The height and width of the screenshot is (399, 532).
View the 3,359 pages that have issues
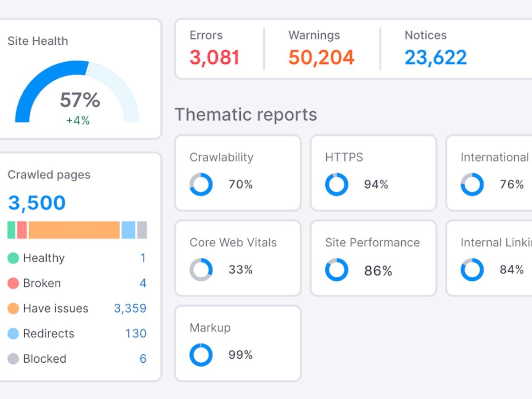tap(130, 309)
